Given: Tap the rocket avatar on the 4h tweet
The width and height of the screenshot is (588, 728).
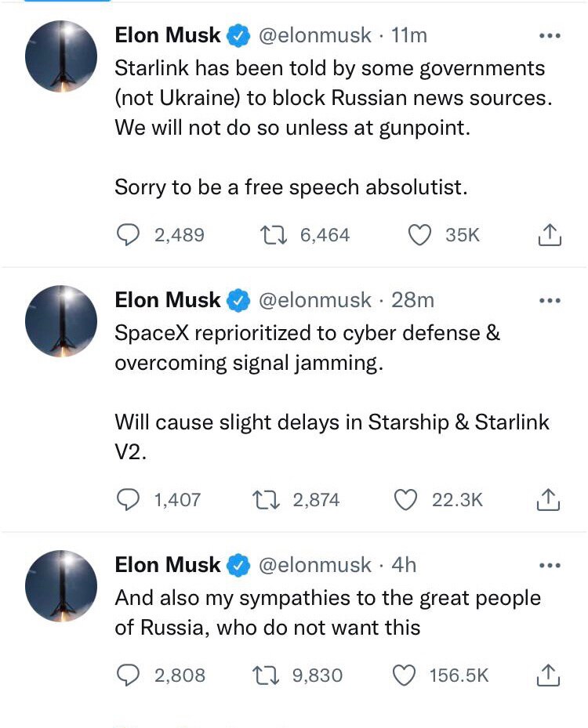Looking at the screenshot, I should click(x=61, y=585).
